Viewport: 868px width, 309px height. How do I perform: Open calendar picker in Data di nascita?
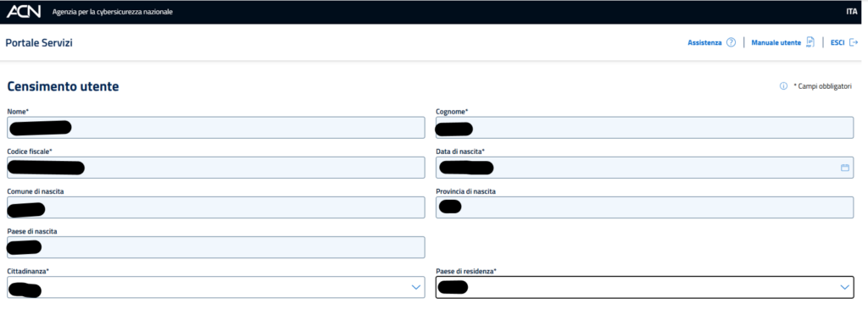point(845,168)
